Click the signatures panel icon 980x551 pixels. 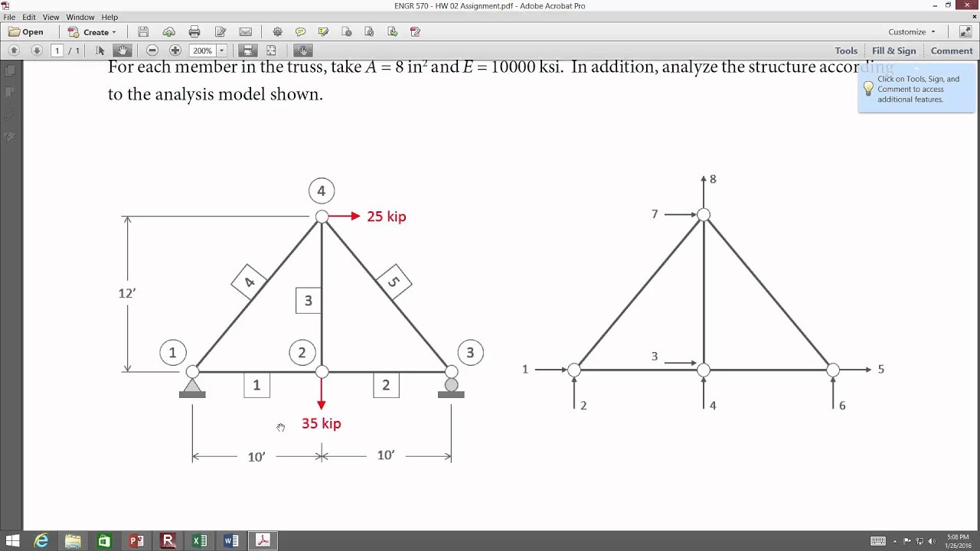(x=10, y=138)
